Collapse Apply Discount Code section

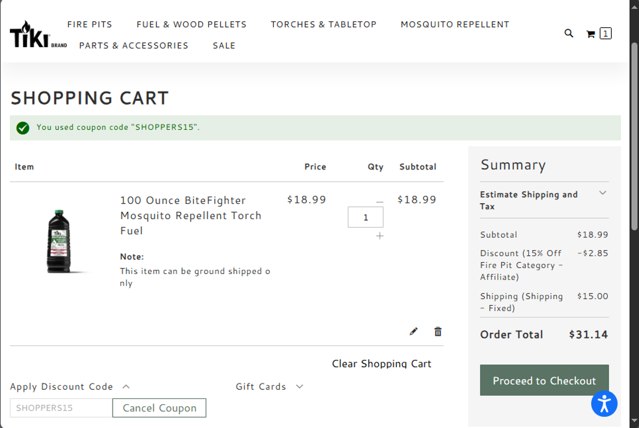70,386
